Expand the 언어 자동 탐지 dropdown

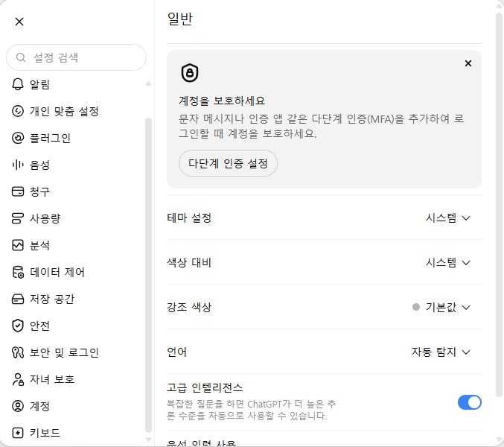point(441,352)
